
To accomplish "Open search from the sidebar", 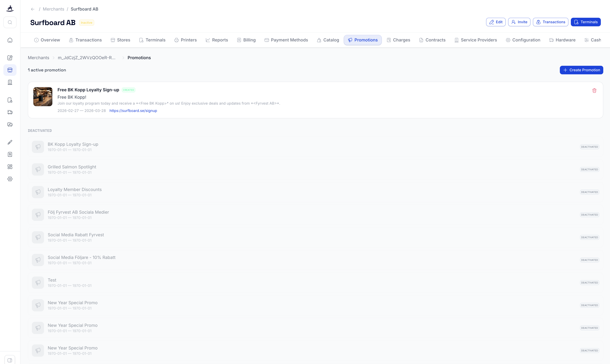I will point(10,22).
